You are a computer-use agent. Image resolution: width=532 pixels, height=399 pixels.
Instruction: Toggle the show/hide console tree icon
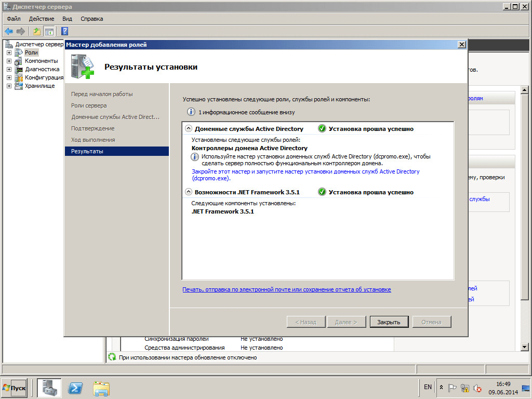point(49,31)
